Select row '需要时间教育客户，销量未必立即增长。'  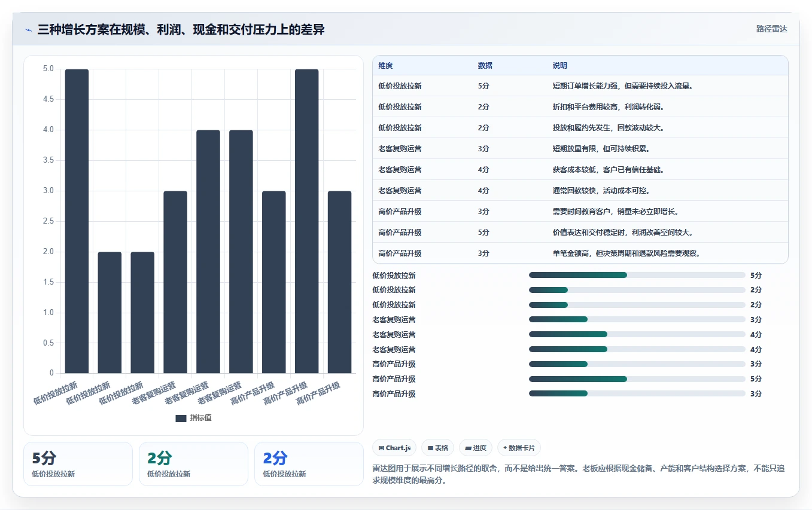(x=580, y=212)
